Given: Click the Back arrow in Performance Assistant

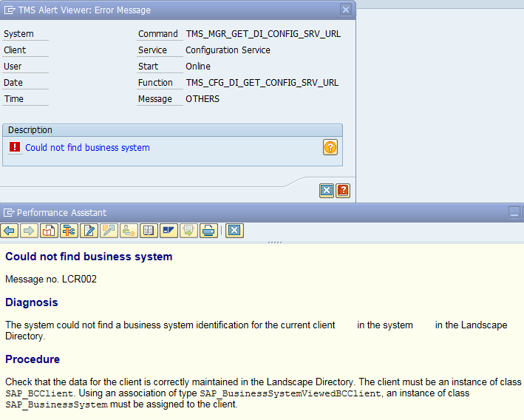Looking at the screenshot, I should point(10,231).
